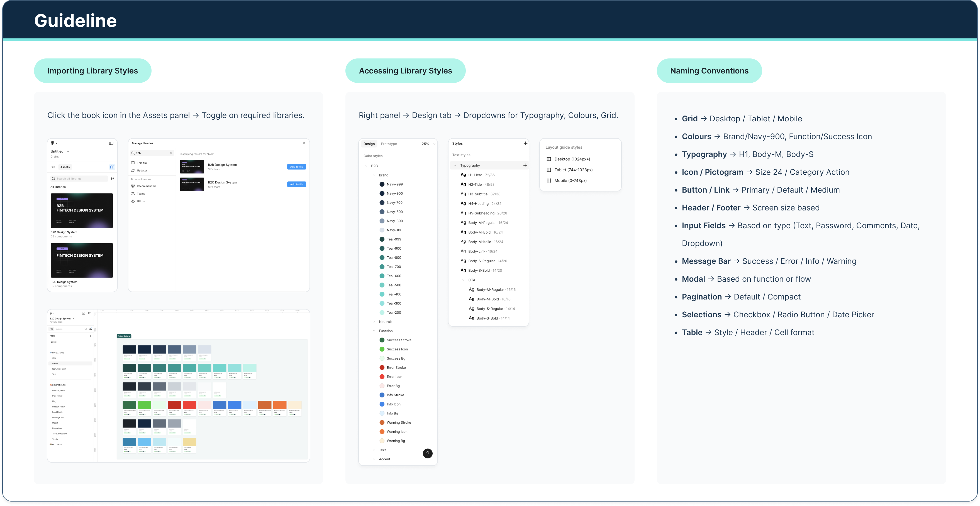
Task: Clear the b2b search query
Action: pos(171,153)
